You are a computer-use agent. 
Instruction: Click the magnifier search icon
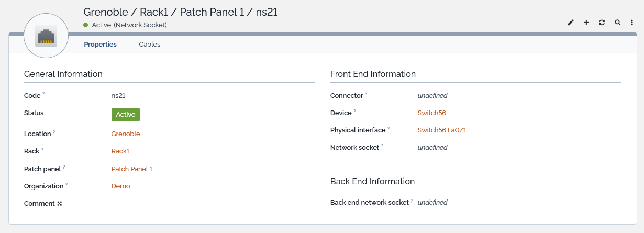(x=618, y=23)
